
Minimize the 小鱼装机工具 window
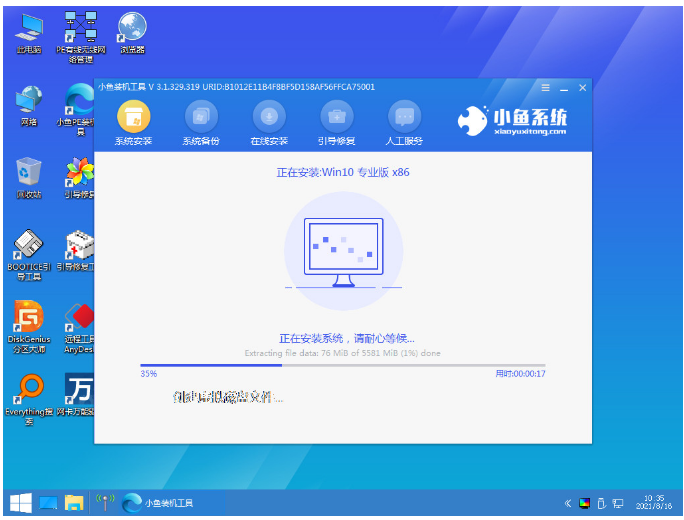coord(564,89)
